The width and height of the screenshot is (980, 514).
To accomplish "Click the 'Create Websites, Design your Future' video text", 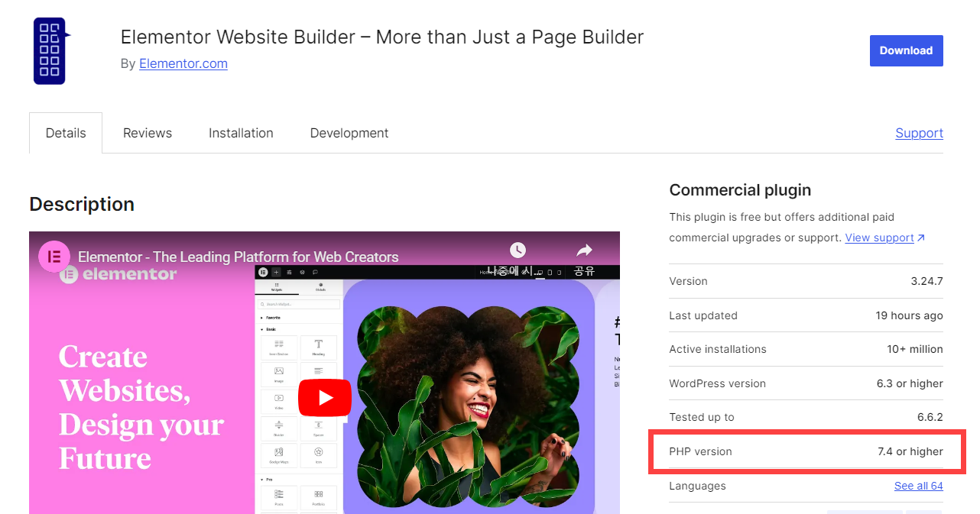I will (x=141, y=408).
